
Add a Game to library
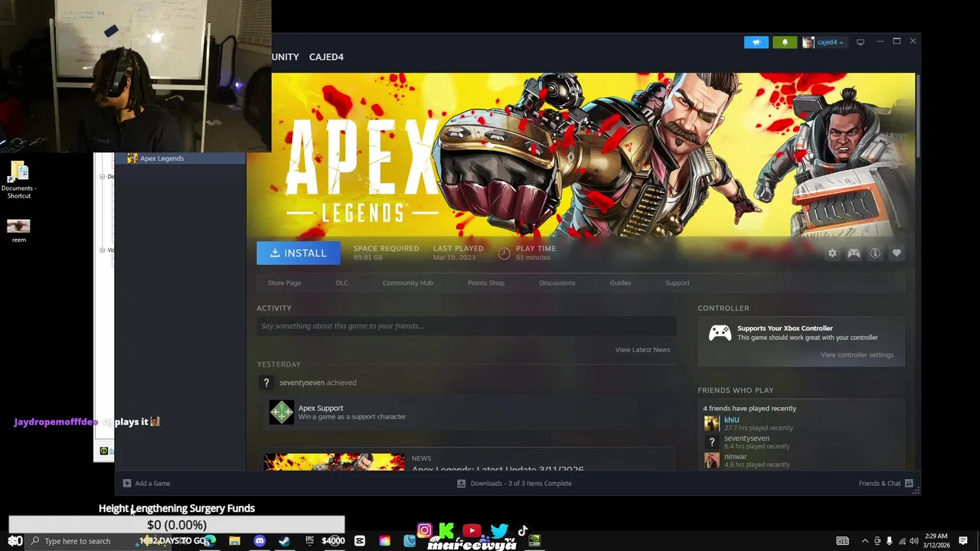(x=147, y=484)
